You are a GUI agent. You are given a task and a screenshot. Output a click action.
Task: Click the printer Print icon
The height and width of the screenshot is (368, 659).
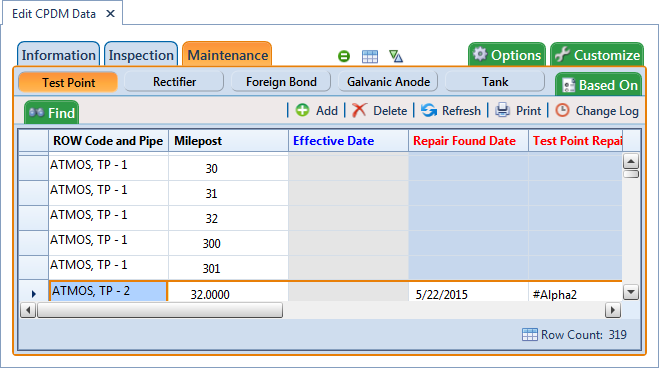502,110
